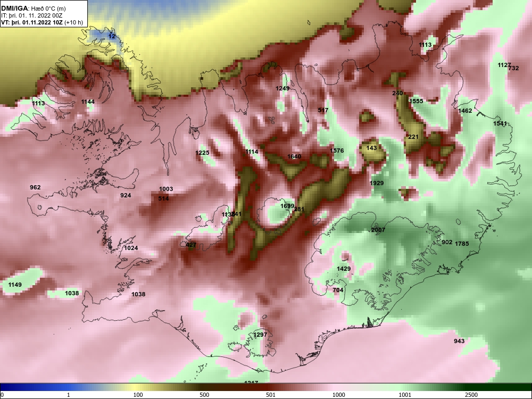
Task: Click the value 1297 in the south
Action: click(x=260, y=335)
